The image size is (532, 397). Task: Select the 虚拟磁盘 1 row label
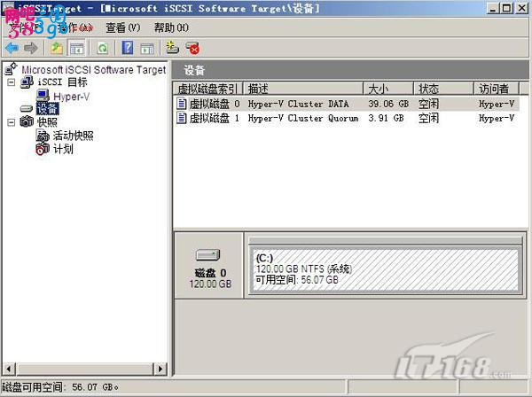(x=215, y=118)
